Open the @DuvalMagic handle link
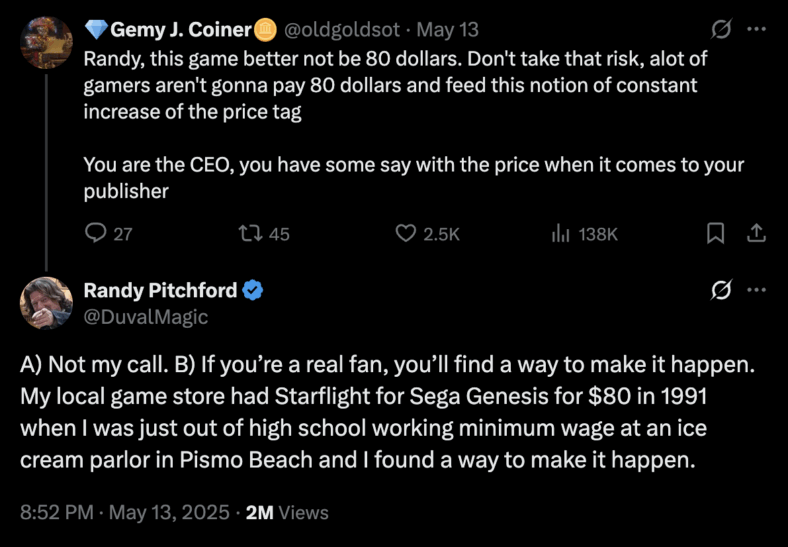Image resolution: width=788 pixels, height=547 pixels. pyautogui.click(x=146, y=316)
